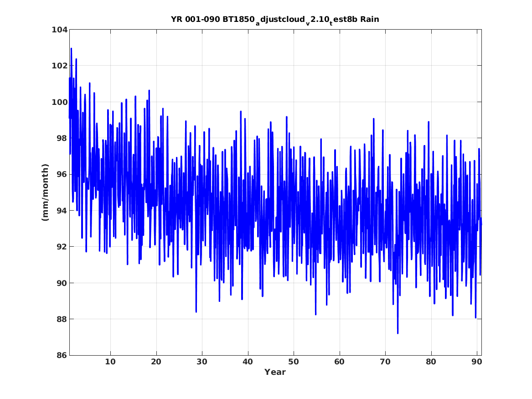Click y-axis tick label 104
The image size is (532, 399).
(59, 30)
